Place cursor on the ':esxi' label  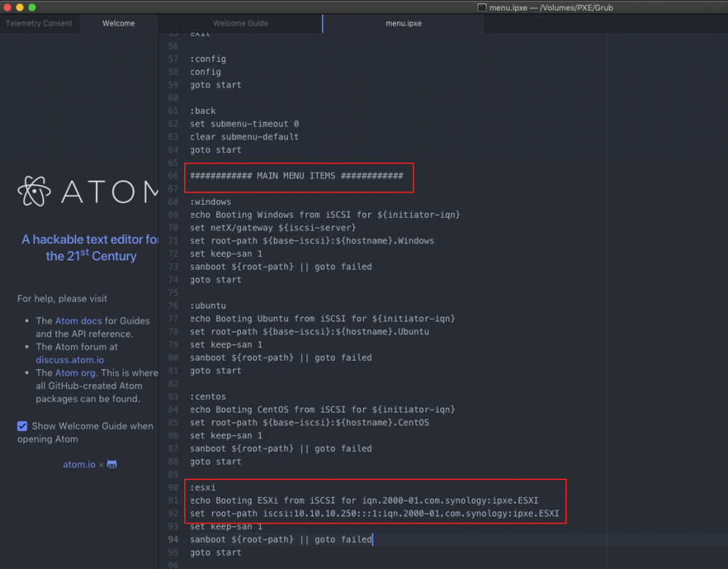coord(203,488)
